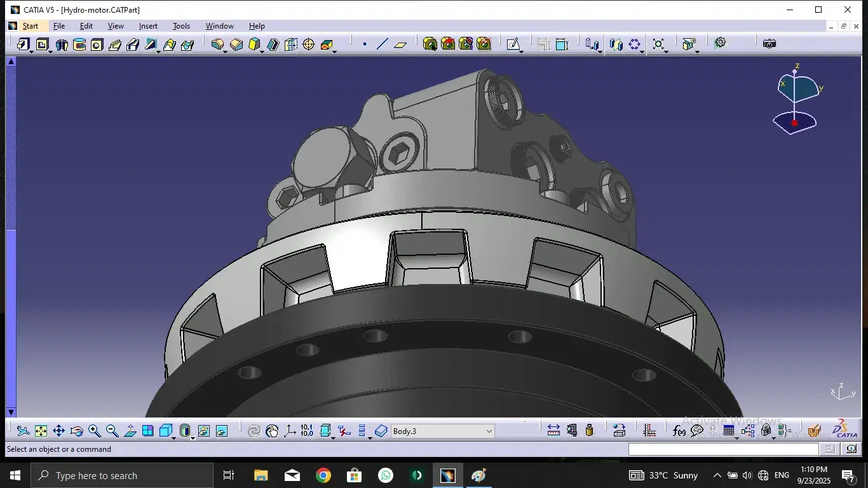
Task: Toggle the Fly mode view icon
Action: (23, 431)
